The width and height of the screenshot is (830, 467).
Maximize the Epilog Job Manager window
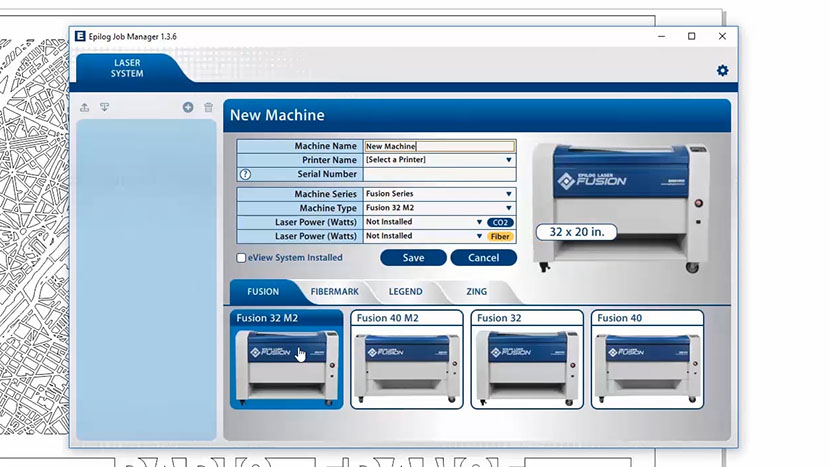(x=691, y=36)
